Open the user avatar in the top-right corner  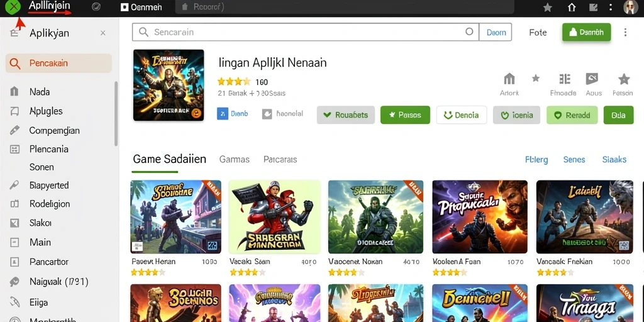[x=629, y=8]
